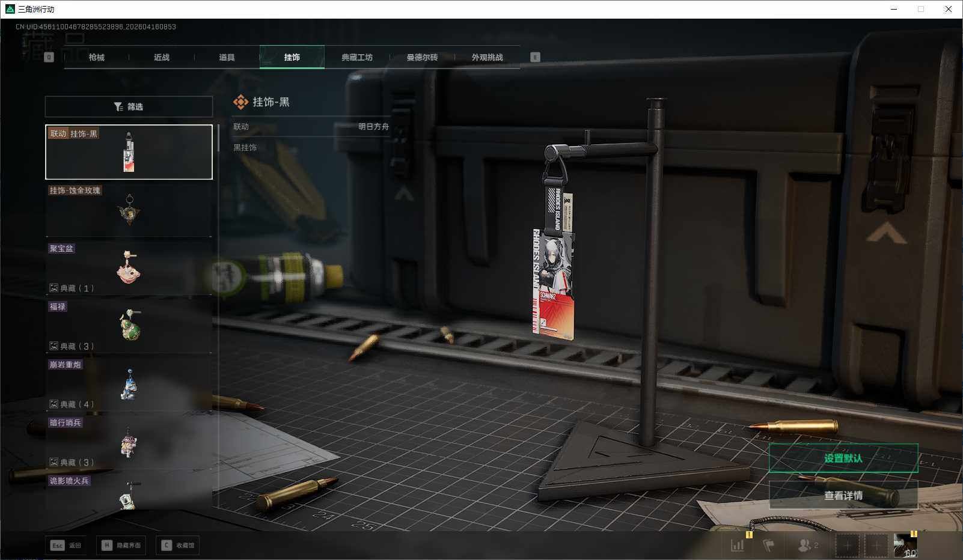Click the Q previous-tab key icon
The height and width of the screenshot is (560, 963).
(x=49, y=57)
